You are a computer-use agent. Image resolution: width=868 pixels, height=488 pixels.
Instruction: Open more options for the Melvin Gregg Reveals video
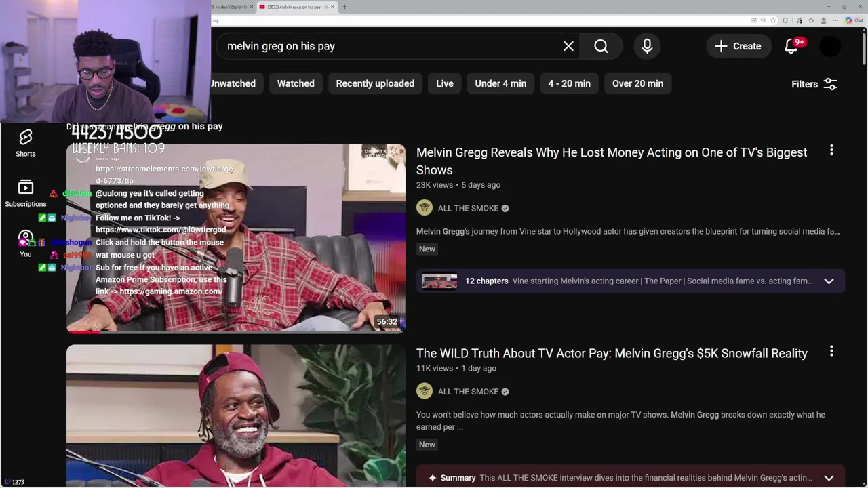click(x=831, y=150)
